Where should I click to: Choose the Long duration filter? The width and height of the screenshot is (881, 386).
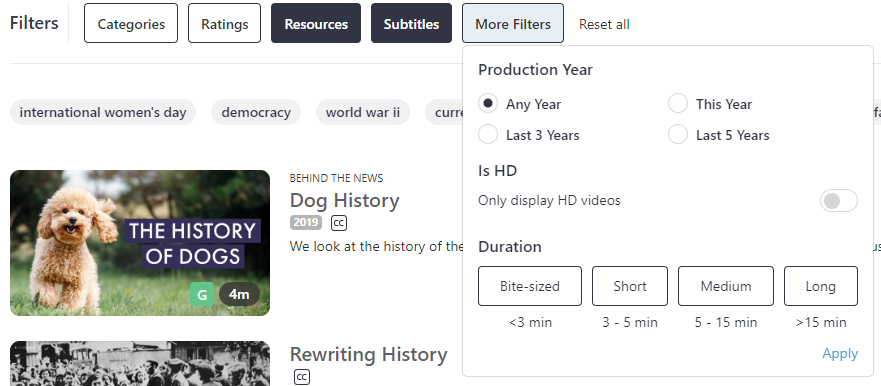[821, 286]
